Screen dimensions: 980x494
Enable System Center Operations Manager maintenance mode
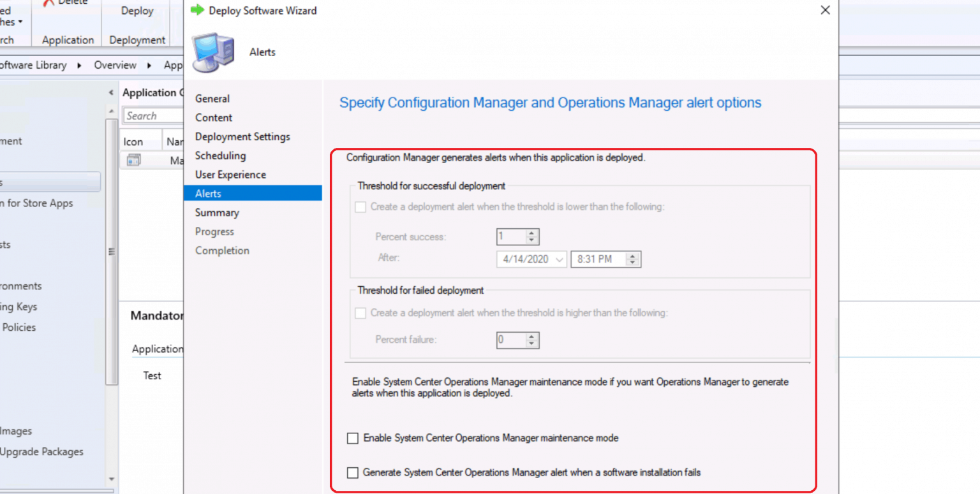coord(353,438)
